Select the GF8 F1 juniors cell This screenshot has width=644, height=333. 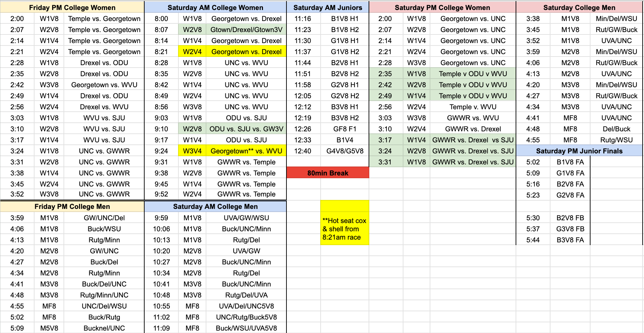(345, 129)
